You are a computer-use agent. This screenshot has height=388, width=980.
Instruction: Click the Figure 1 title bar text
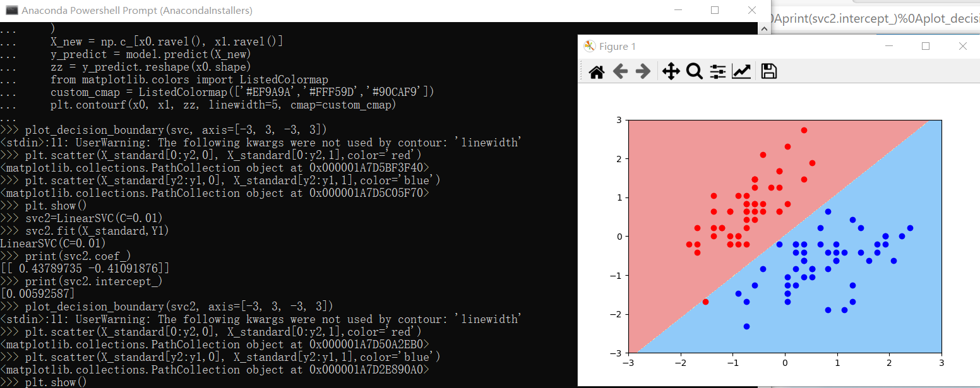(618, 47)
